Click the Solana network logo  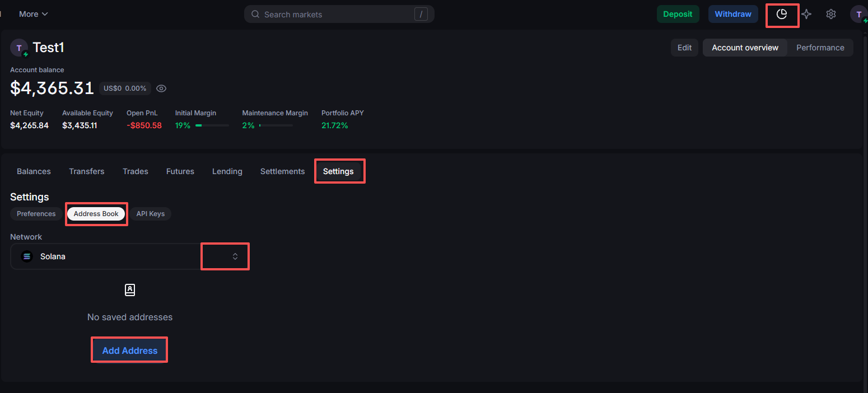tap(27, 256)
